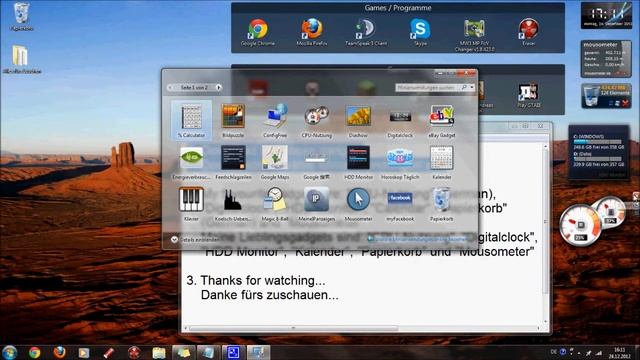Switch to sticky notes taskbar button
This screenshot has width=640, height=360.
click(183, 352)
